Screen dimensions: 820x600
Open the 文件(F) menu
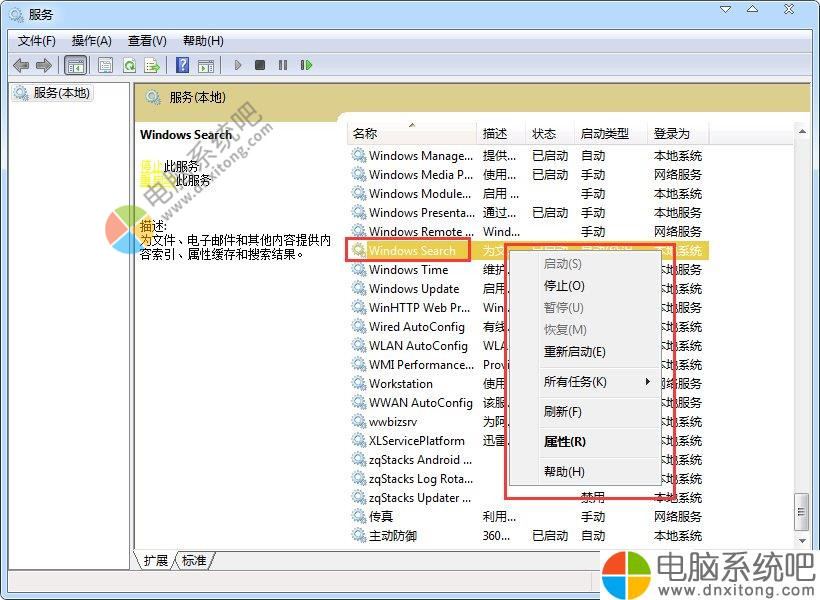(x=37, y=41)
